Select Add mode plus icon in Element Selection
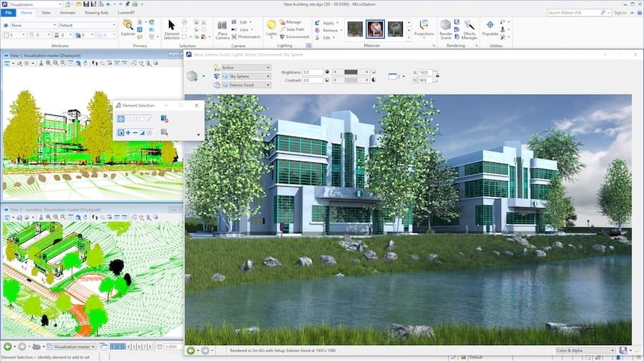This screenshot has height=362, width=644. 128,132
